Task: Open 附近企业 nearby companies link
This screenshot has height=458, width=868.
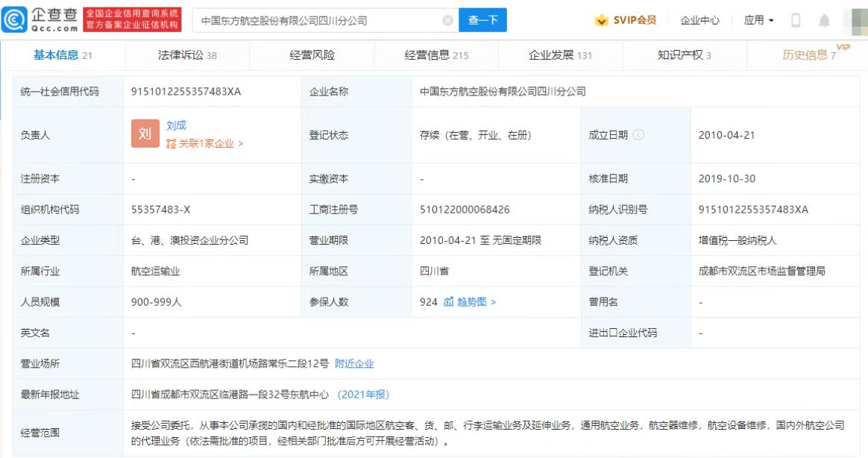Action: tap(354, 363)
